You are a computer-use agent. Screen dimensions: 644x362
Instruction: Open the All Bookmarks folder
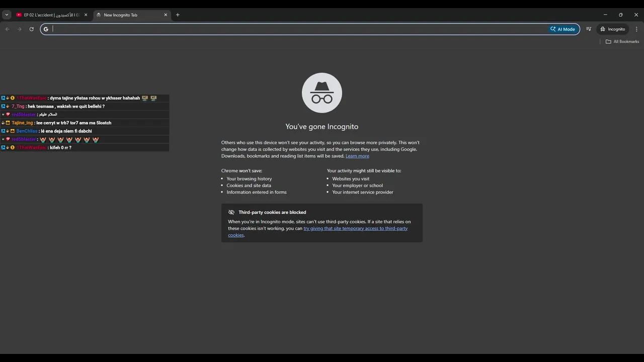pyautogui.click(x=622, y=42)
